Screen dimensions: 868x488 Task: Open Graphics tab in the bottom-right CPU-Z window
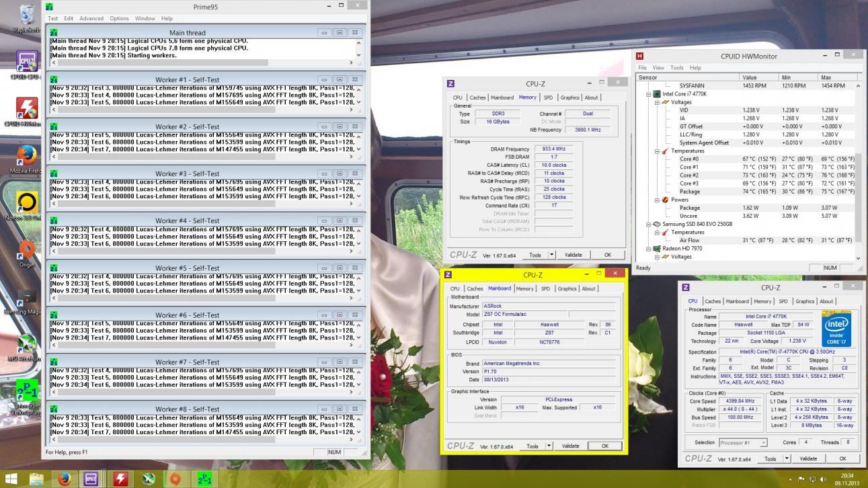[805, 301]
